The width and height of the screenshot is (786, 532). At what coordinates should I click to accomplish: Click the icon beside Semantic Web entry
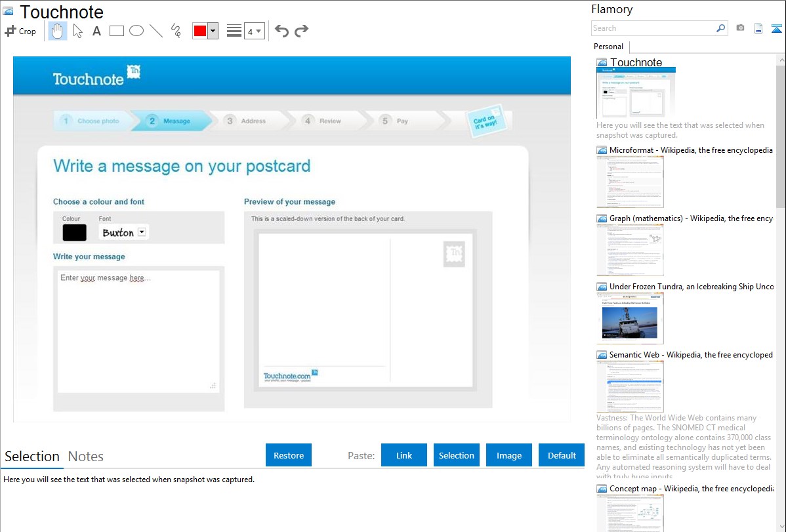click(602, 354)
